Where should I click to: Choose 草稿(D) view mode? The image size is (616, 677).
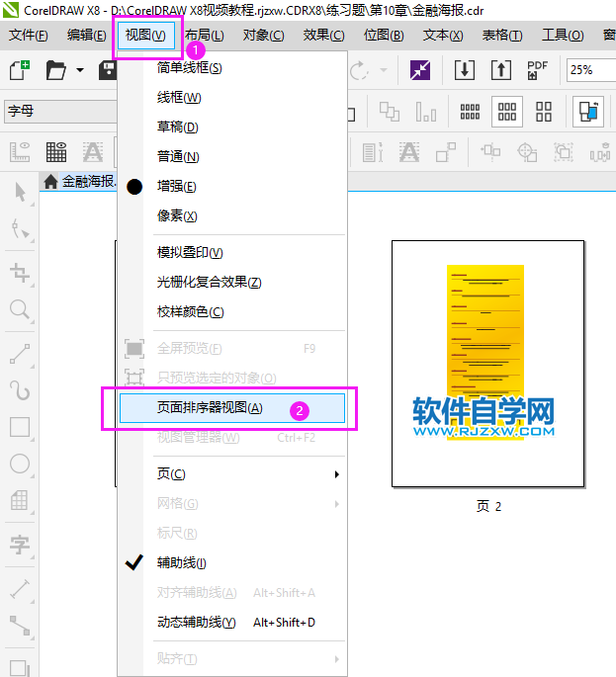tap(232, 127)
